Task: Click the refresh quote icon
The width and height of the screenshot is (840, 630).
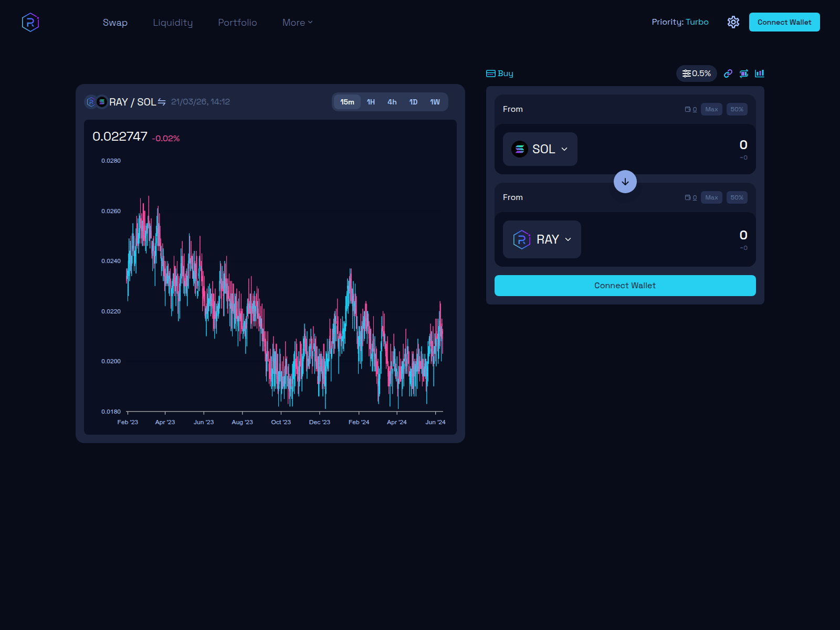Action: [744, 73]
